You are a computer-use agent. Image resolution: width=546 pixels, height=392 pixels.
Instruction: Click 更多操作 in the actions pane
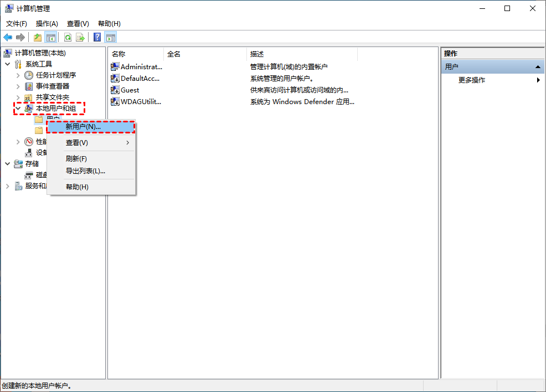(x=472, y=80)
